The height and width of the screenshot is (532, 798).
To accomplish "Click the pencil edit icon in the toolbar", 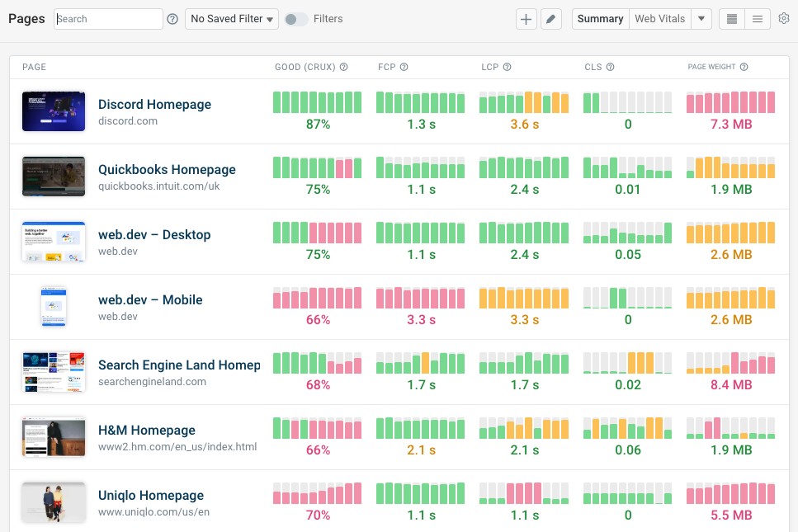I will click(x=550, y=18).
